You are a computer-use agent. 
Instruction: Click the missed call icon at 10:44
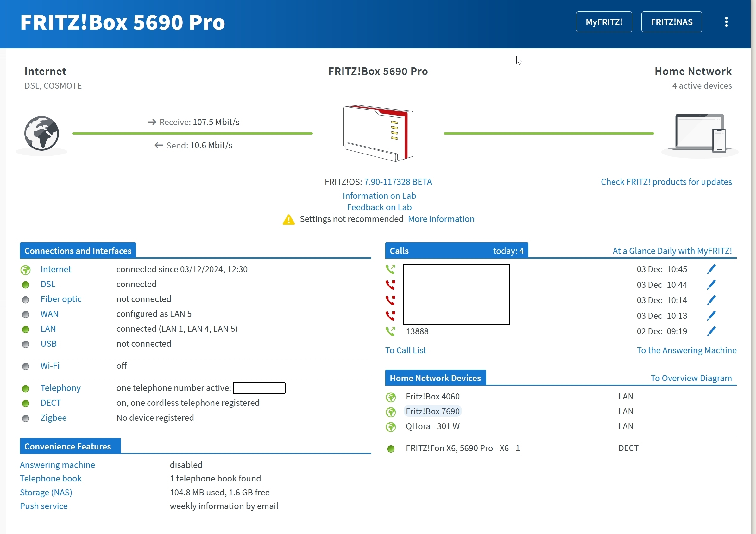(391, 285)
